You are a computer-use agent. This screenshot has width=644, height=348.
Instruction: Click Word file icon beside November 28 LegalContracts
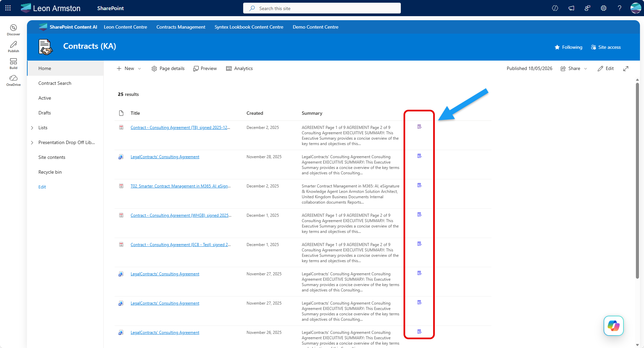point(121,157)
